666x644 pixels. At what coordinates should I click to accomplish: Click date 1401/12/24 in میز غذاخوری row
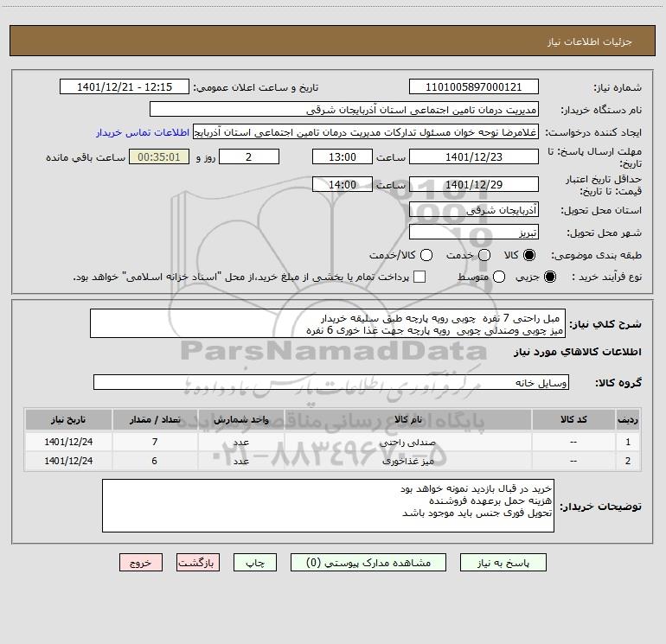(x=68, y=461)
